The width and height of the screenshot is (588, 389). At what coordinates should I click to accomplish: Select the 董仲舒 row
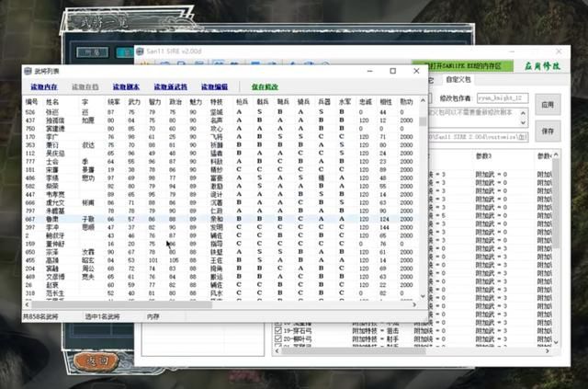click(x=220, y=244)
